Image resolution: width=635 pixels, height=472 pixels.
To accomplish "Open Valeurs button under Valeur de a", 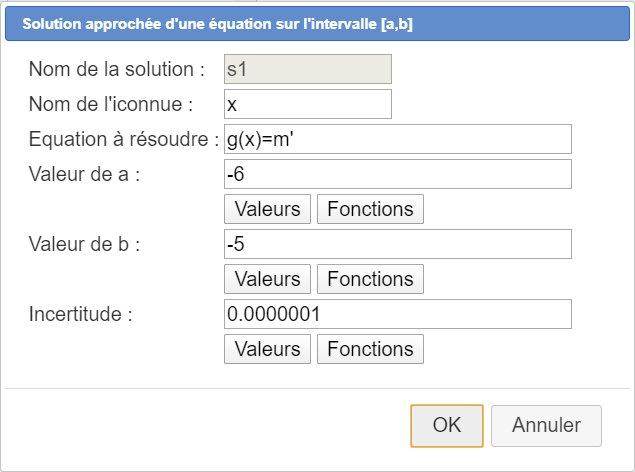I will (267, 209).
